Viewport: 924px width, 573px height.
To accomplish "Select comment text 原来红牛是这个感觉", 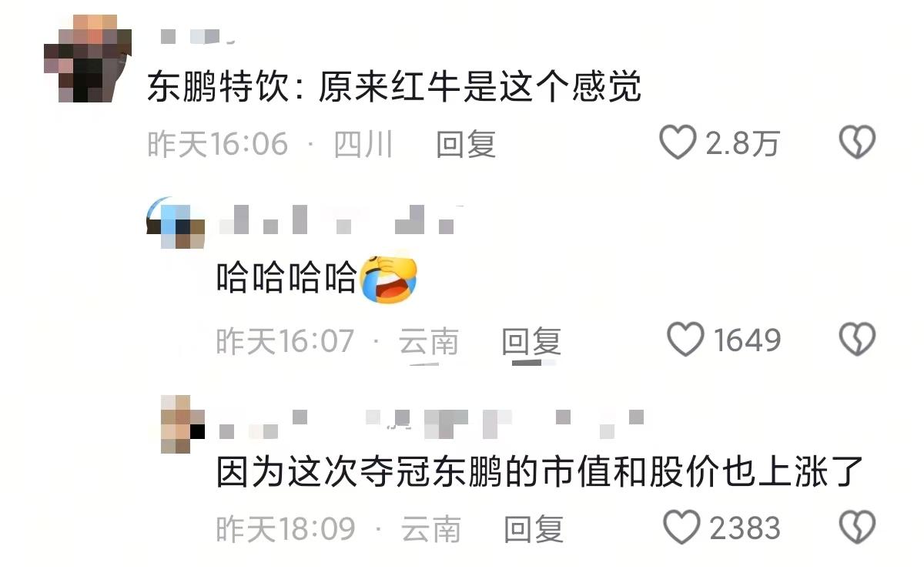I will (478, 89).
